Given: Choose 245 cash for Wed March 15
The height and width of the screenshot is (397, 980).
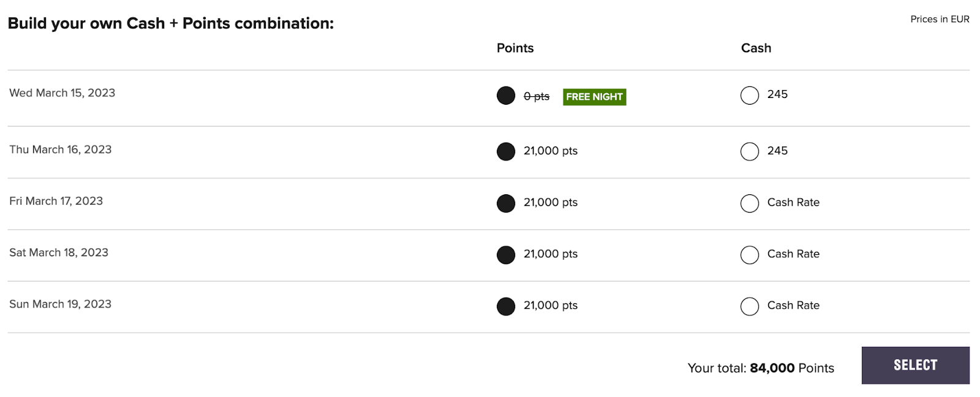Looking at the screenshot, I should point(750,95).
